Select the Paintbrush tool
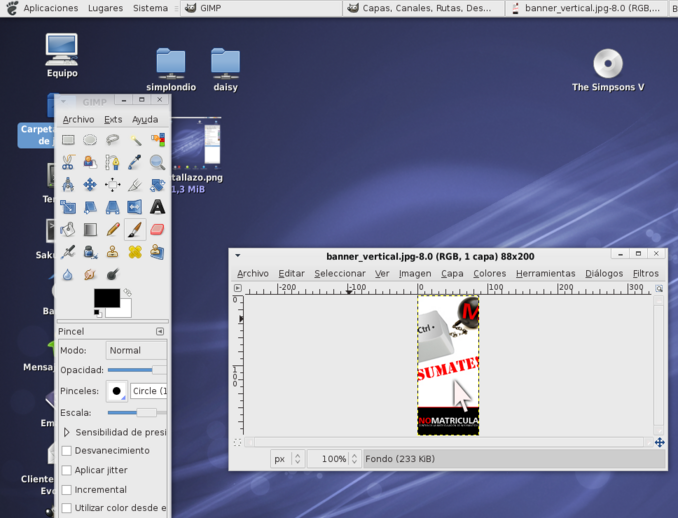Screen dimensions: 678x518 [x=135, y=230]
